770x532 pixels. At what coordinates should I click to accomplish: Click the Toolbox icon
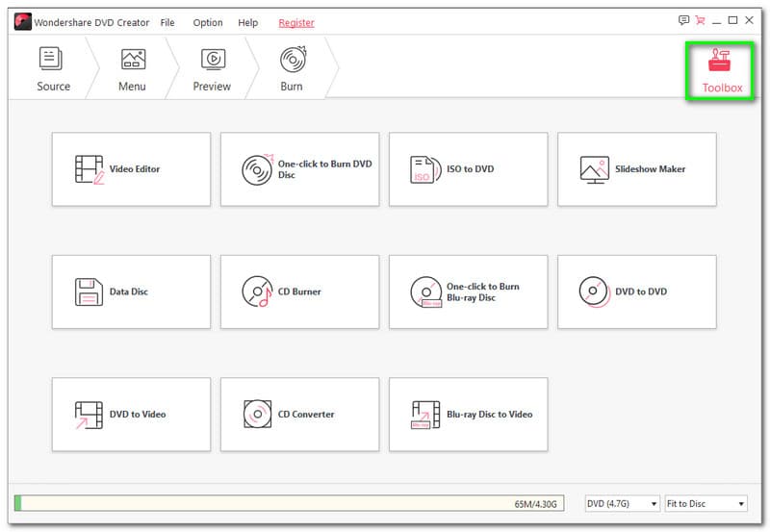[722, 70]
